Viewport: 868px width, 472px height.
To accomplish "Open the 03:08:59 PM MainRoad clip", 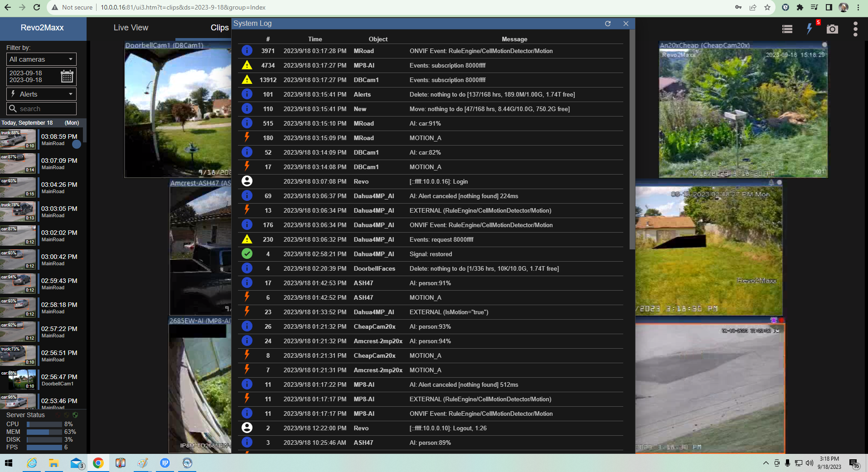I will click(41, 140).
